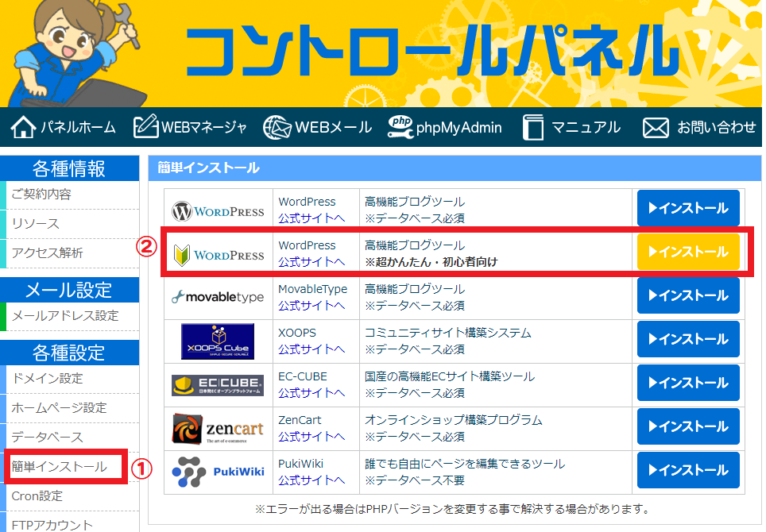Open WEBマネージャ via its pencil icon
The height and width of the screenshot is (532, 766).
pyautogui.click(x=146, y=127)
